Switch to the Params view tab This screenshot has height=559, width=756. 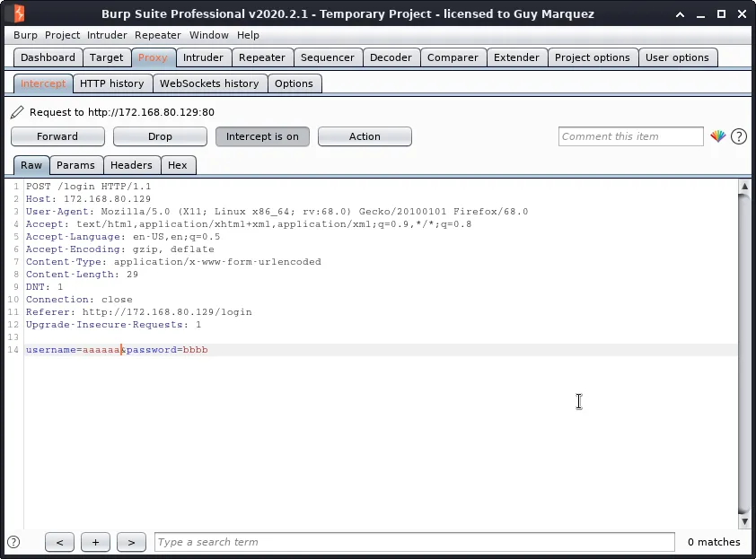click(75, 165)
